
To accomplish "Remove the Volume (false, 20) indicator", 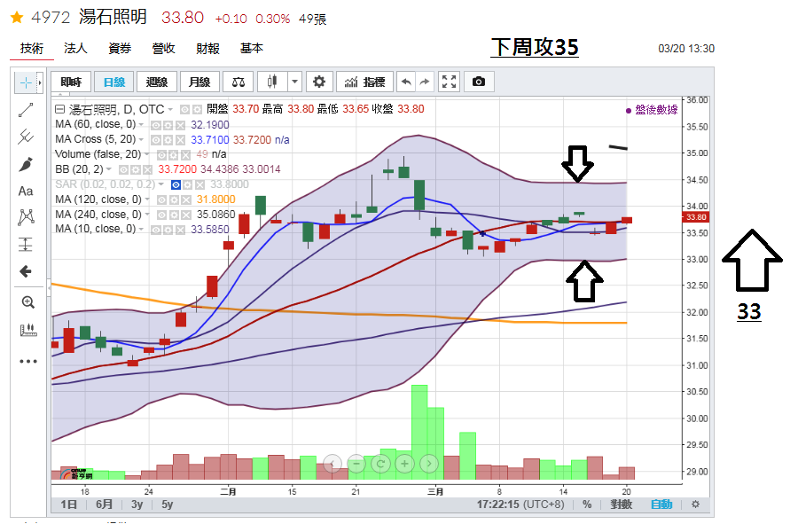I will point(186,155).
